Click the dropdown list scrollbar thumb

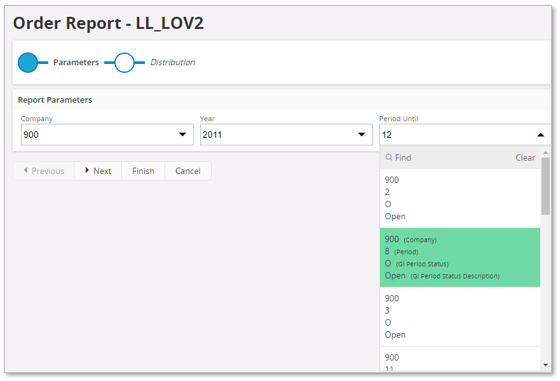pos(545,186)
